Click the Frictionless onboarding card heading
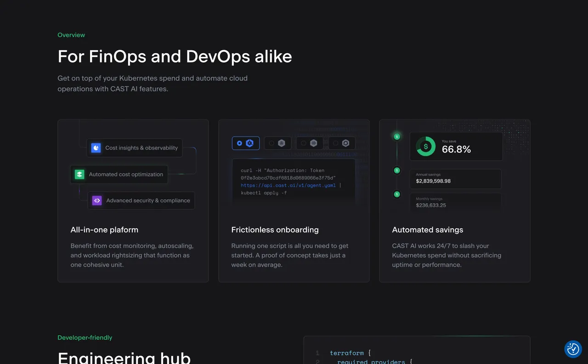 (x=275, y=230)
